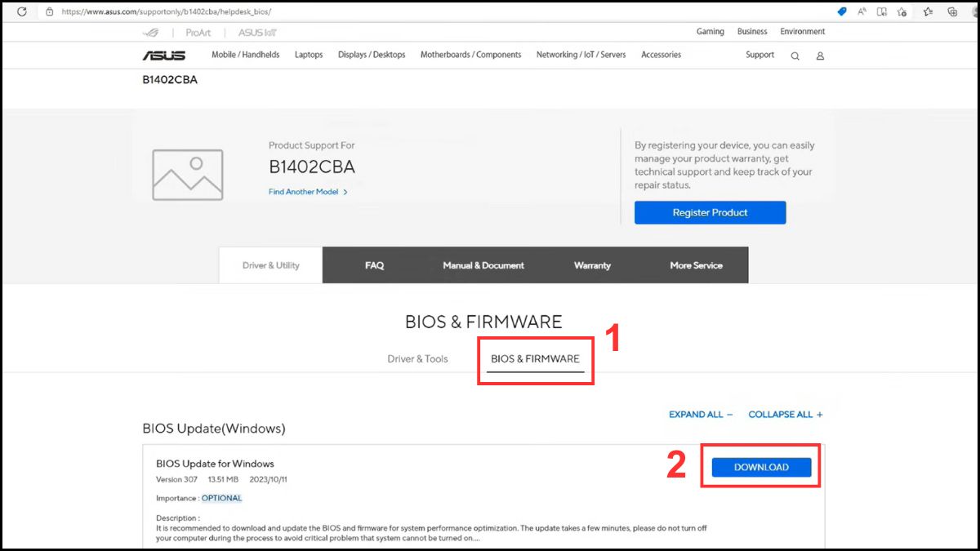Click the ROG logo

point(153,32)
